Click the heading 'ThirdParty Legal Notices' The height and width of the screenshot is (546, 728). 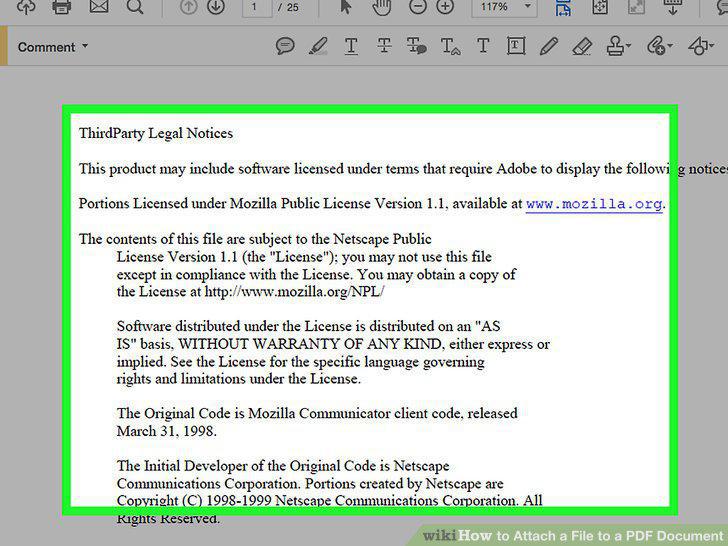click(x=156, y=134)
